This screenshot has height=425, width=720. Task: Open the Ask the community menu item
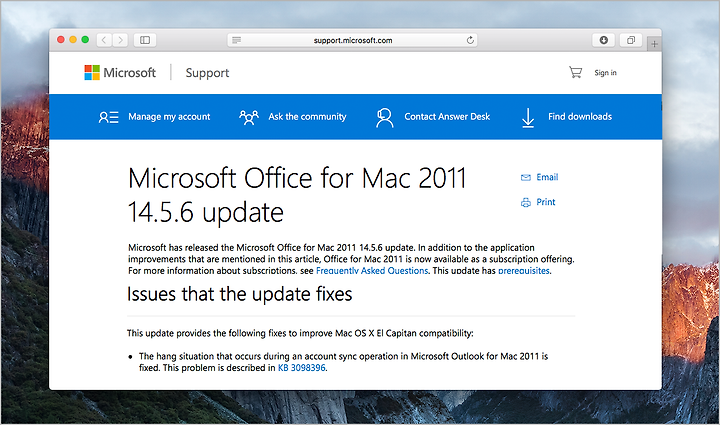click(307, 117)
